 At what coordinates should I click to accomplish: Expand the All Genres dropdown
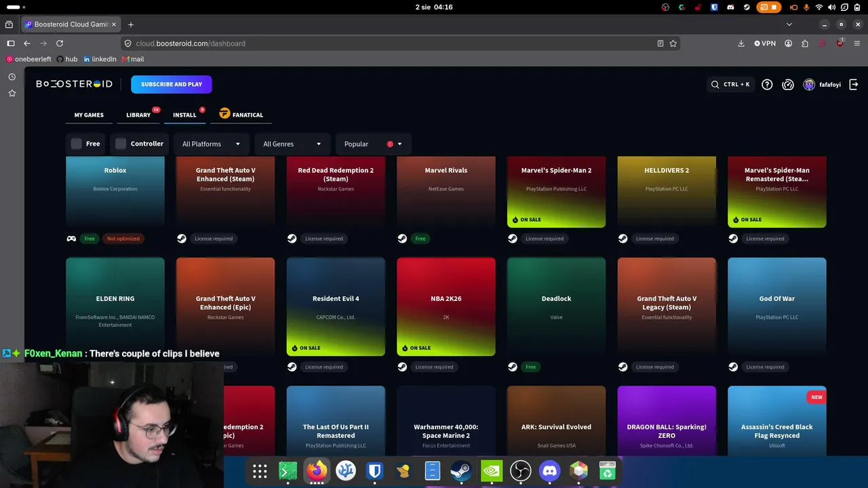(x=292, y=144)
